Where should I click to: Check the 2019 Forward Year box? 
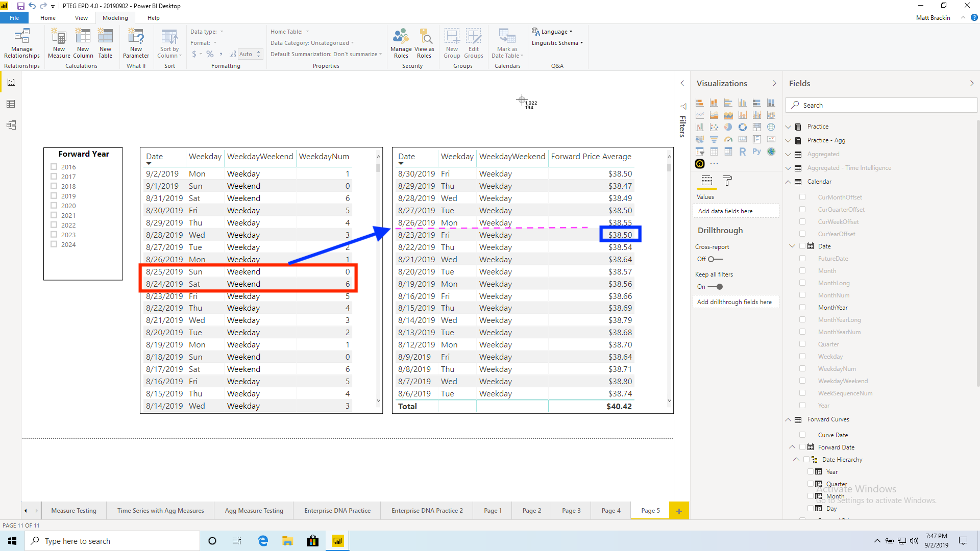(x=54, y=195)
